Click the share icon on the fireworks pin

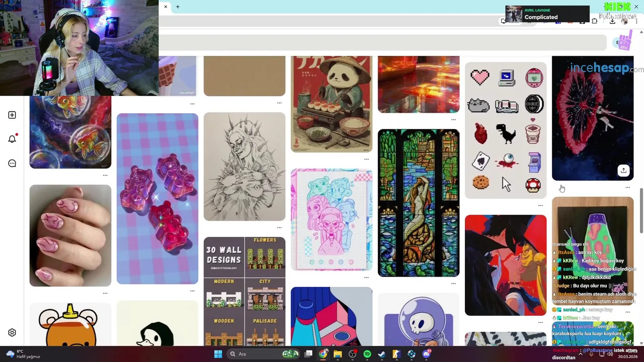click(x=623, y=170)
